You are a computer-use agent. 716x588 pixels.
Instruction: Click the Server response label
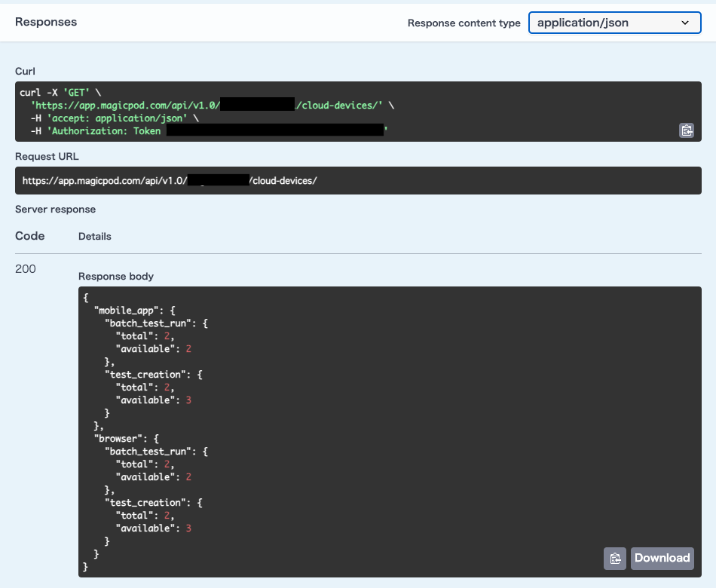point(55,210)
